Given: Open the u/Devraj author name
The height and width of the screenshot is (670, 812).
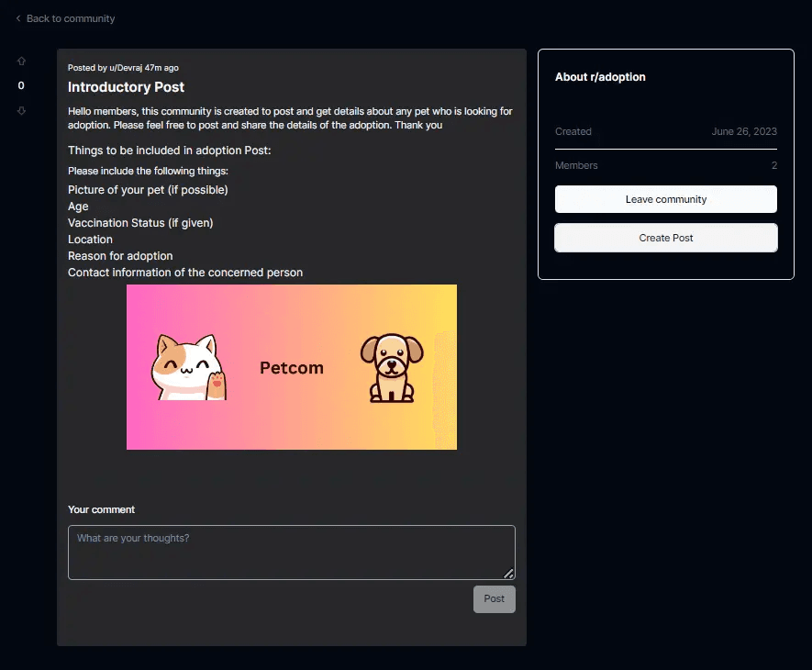Looking at the screenshot, I should pos(125,68).
